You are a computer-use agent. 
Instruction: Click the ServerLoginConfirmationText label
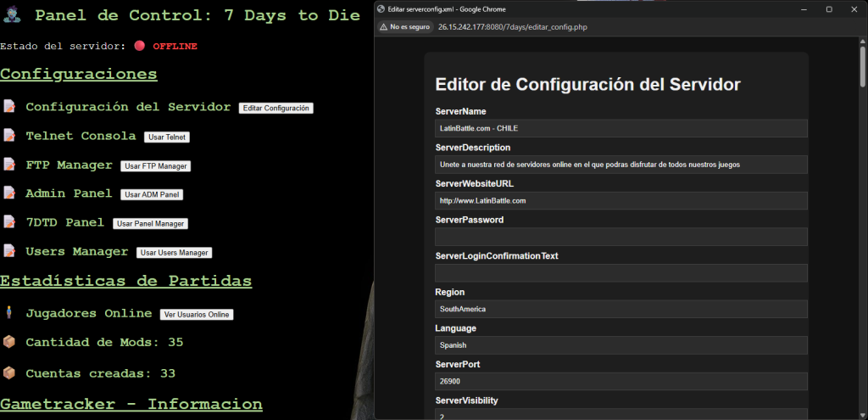pos(497,256)
